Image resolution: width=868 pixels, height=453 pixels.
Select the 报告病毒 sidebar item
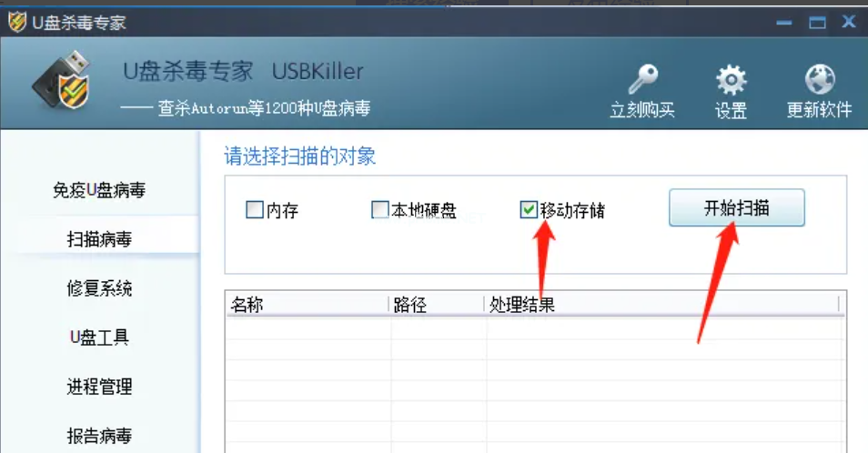pyautogui.click(x=99, y=436)
